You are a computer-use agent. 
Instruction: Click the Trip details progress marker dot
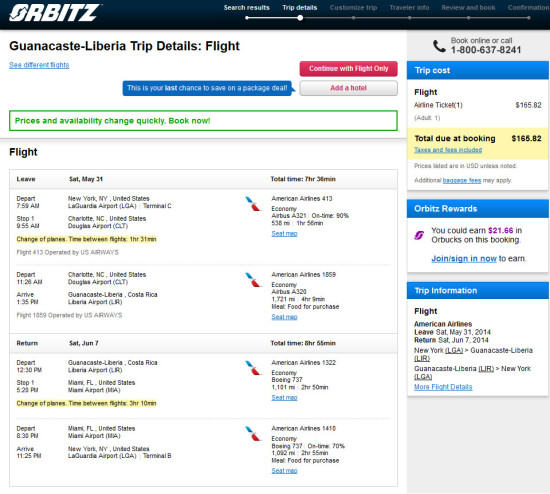pyautogui.click(x=300, y=18)
